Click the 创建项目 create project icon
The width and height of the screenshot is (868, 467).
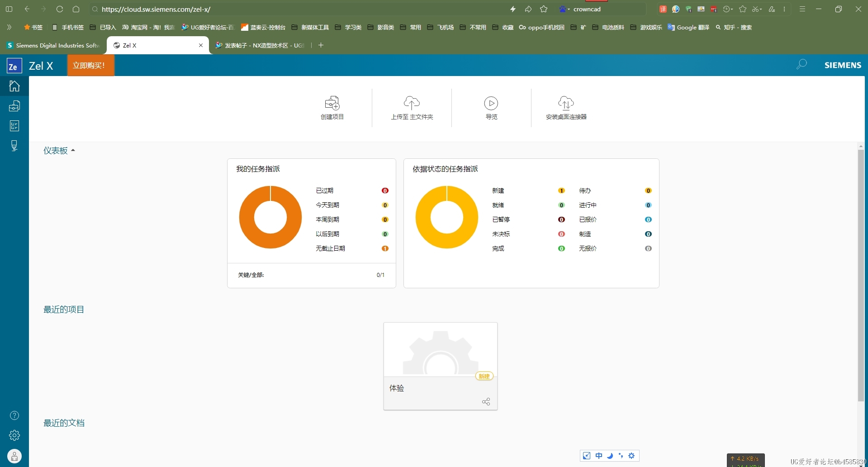click(x=332, y=103)
